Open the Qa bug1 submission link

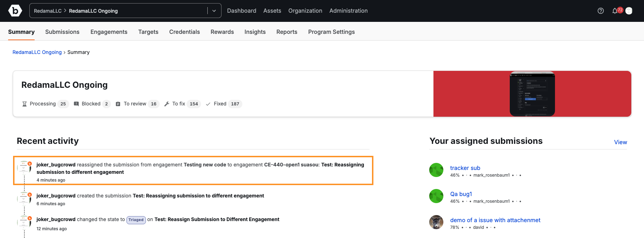click(461, 194)
